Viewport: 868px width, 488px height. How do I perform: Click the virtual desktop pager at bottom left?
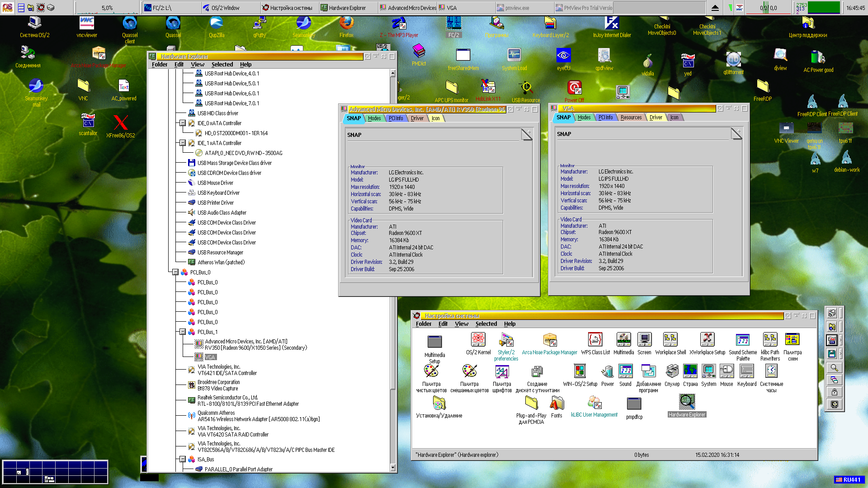(55, 472)
